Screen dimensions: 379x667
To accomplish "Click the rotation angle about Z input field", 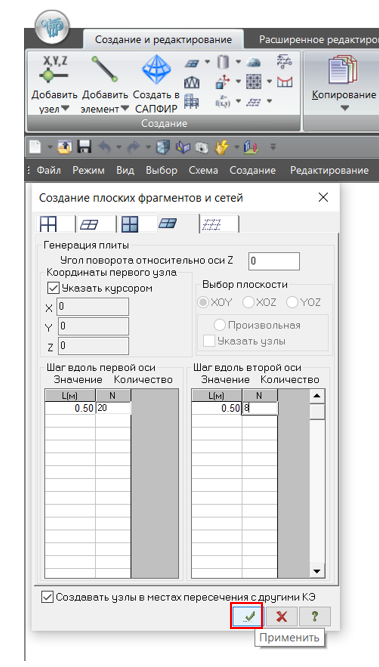I will (274, 261).
